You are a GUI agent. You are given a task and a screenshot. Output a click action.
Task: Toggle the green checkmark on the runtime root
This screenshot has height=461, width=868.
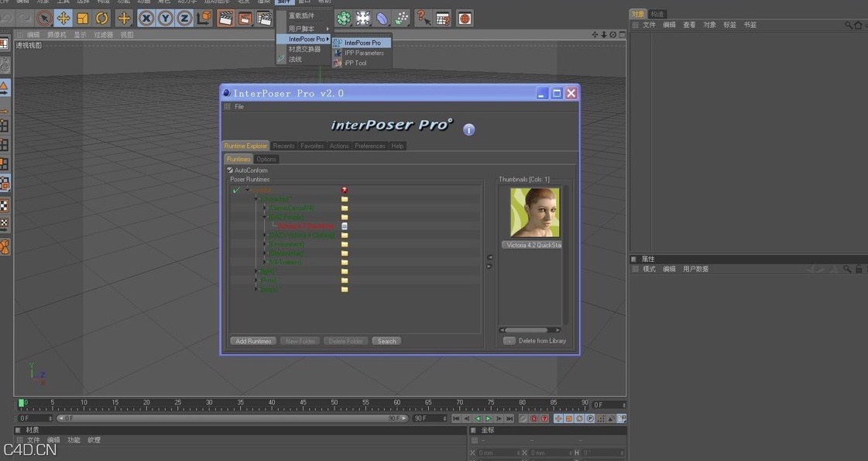pos(235,191)
